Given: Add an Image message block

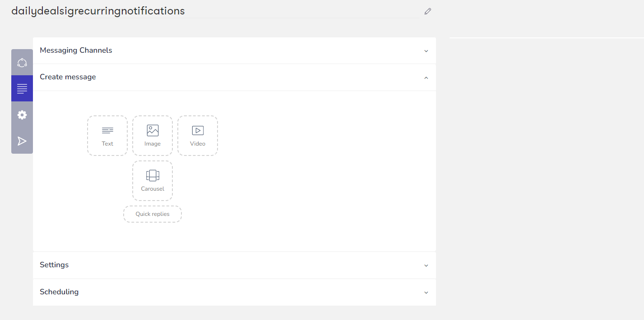Looking at the screenshot, I should (x=153, y=136).
